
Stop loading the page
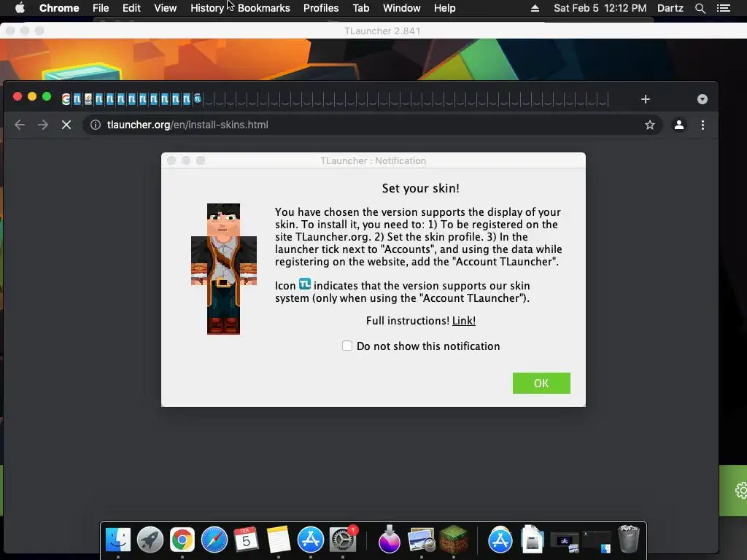tap(66, 125)
